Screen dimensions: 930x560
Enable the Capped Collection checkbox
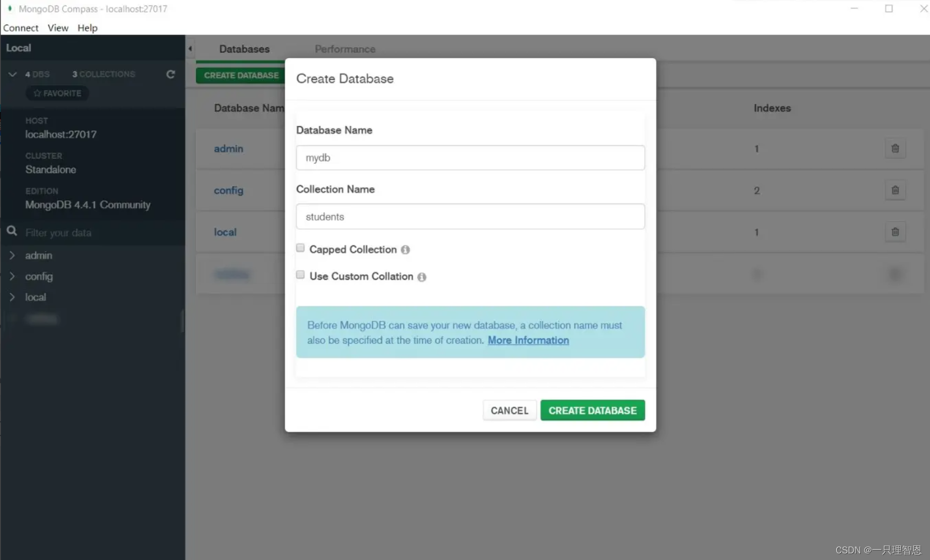pyautogui.click(x=300, y=247)
